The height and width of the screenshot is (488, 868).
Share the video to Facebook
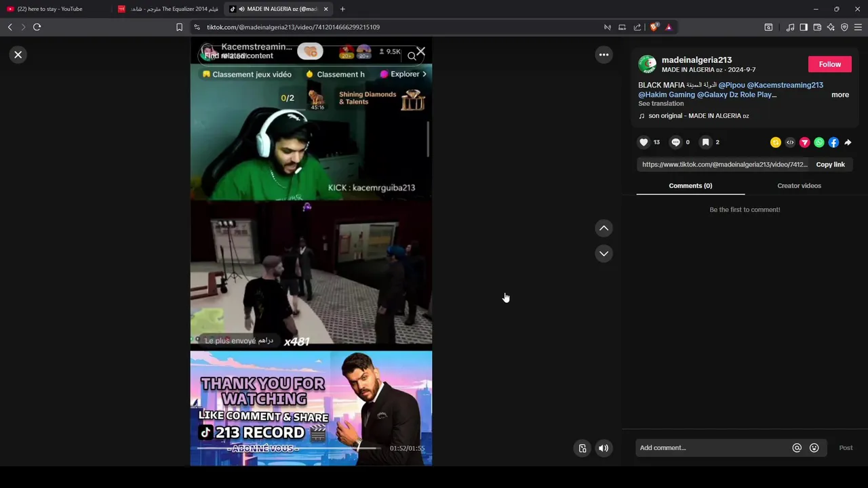tap(833, 142)
